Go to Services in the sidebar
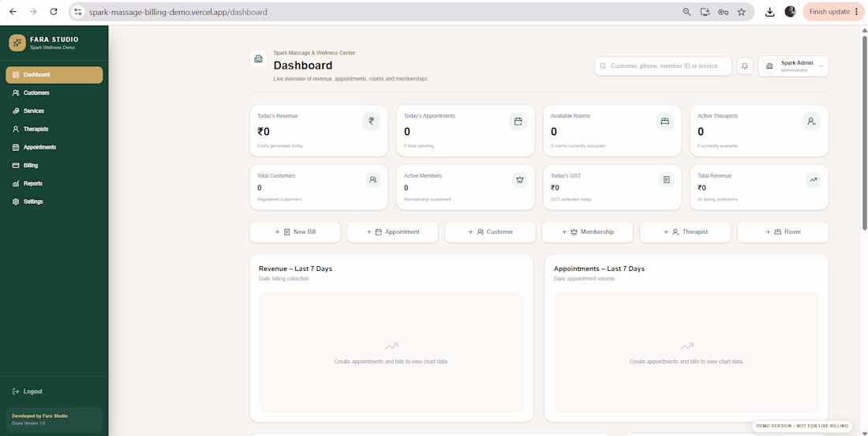The width and height of the screenshot is (868, 436). [x=54, y=111]
